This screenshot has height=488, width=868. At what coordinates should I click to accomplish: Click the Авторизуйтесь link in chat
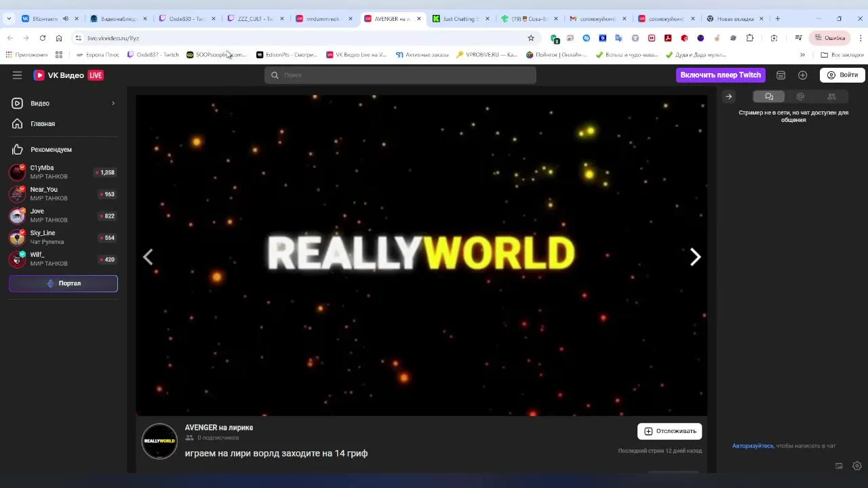tap(753, 446)
